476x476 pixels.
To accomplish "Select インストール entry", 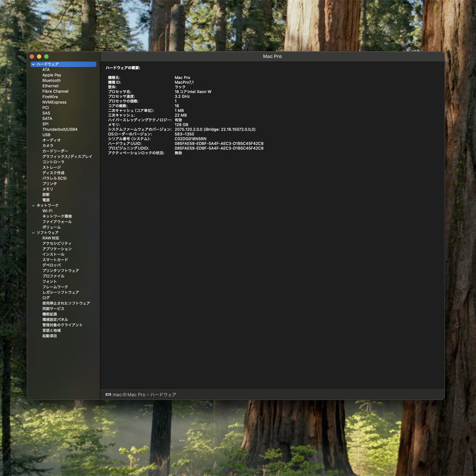I will coord(53,254).
